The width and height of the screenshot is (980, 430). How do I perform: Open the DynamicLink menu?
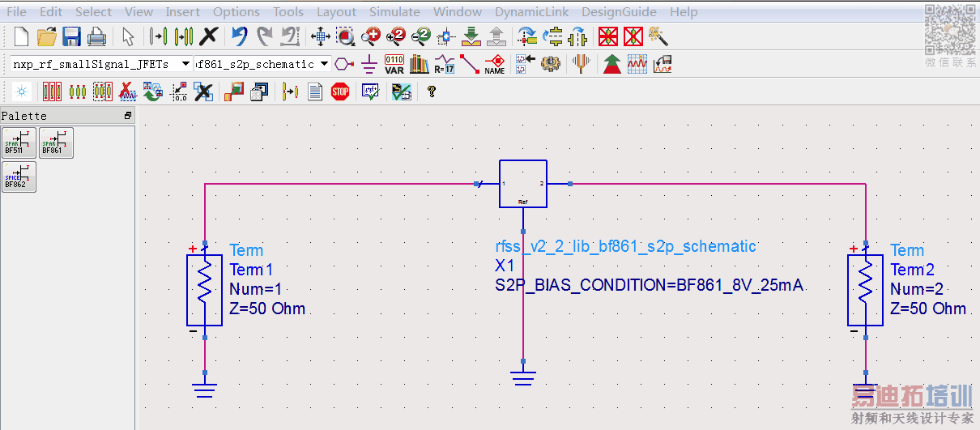click(531, 11)
